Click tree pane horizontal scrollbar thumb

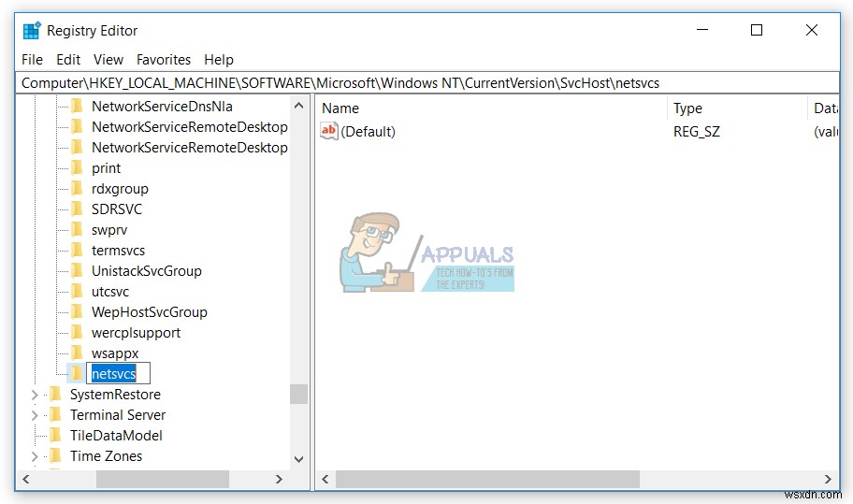[x=163, y=479]
